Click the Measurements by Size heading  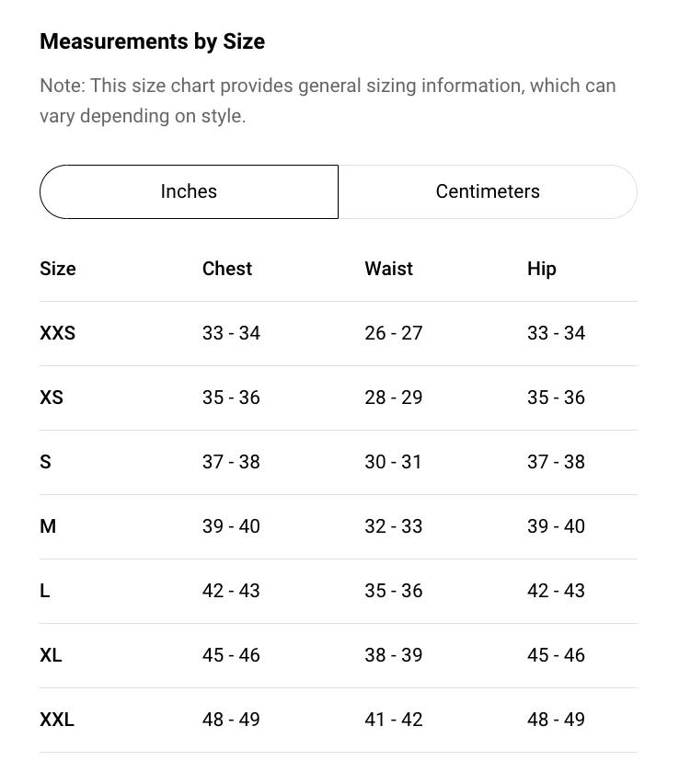153,41
